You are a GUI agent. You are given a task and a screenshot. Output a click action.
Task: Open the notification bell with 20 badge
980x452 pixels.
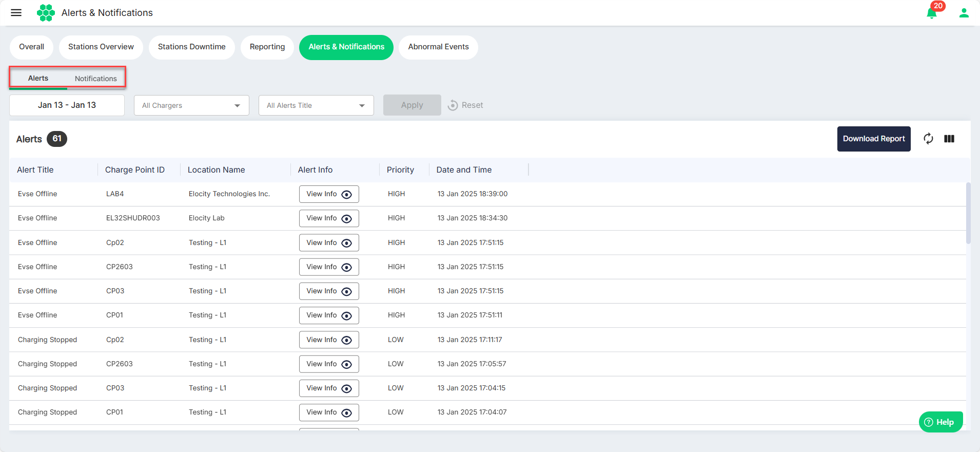click(x=932, y=13)
